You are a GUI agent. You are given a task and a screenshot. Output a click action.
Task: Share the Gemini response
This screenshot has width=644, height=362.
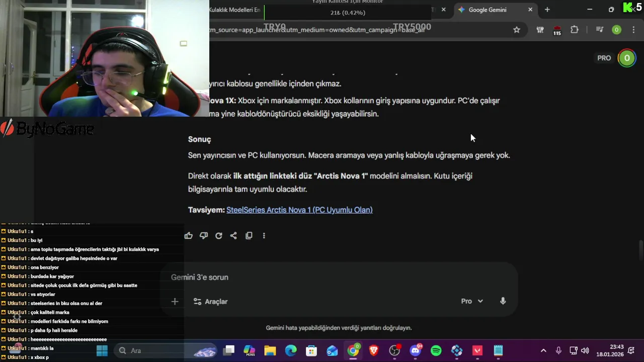(x=233, y=235)
